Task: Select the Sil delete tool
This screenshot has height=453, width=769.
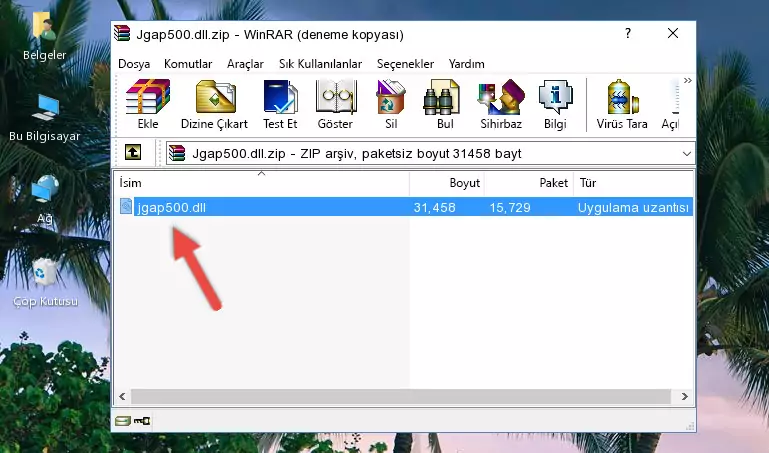Action: click(x=391, y=104)
